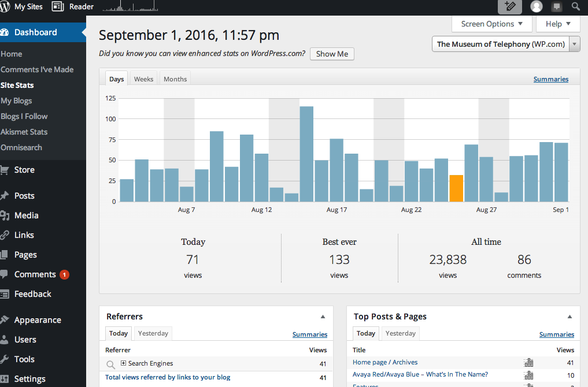
Task: Open the Museum of Telephony site selector
Action: [506, 44]
